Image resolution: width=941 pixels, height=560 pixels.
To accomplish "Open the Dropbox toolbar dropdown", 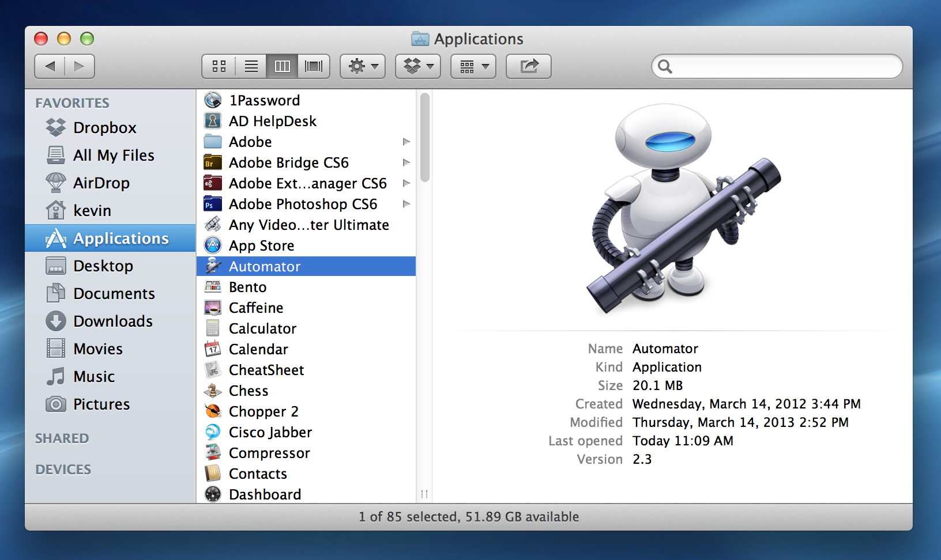I will point(418,66).
